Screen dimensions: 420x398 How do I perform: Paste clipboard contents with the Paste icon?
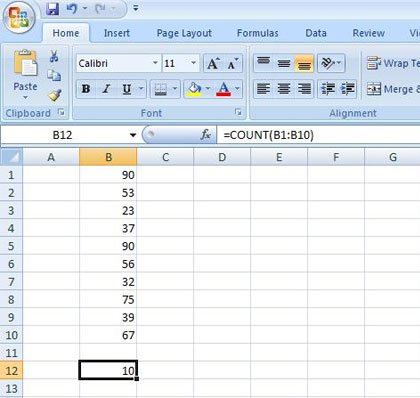point(25,62)
